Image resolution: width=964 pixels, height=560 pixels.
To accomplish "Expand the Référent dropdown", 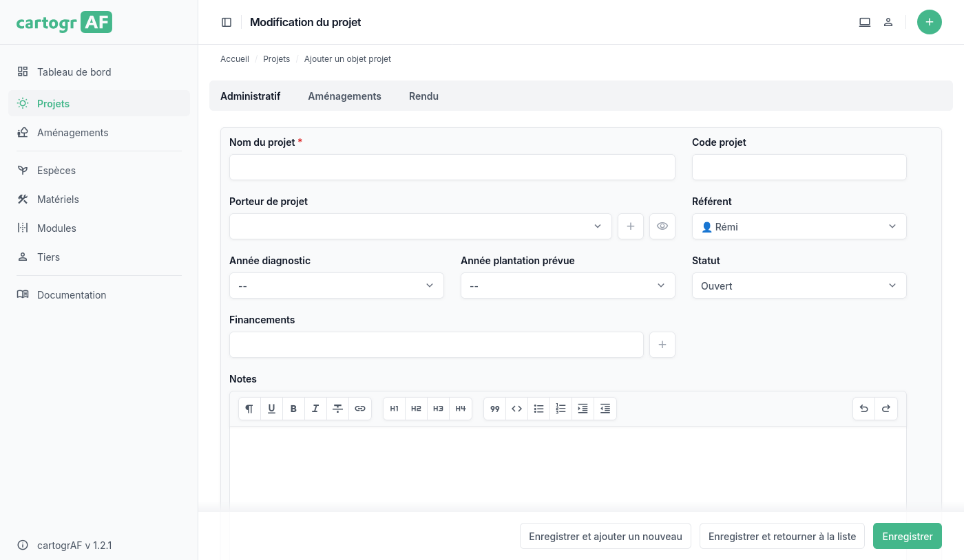I will [x=799, y=226].
